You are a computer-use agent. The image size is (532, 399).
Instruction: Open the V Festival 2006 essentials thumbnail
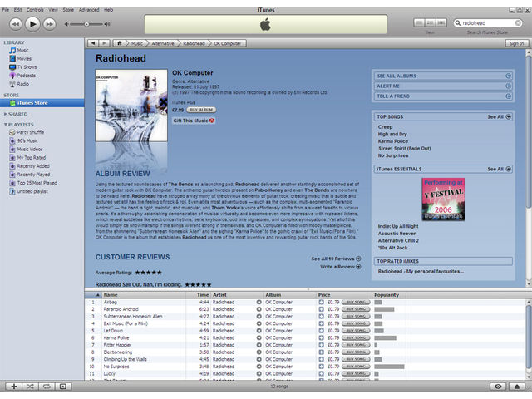(443, 199)
